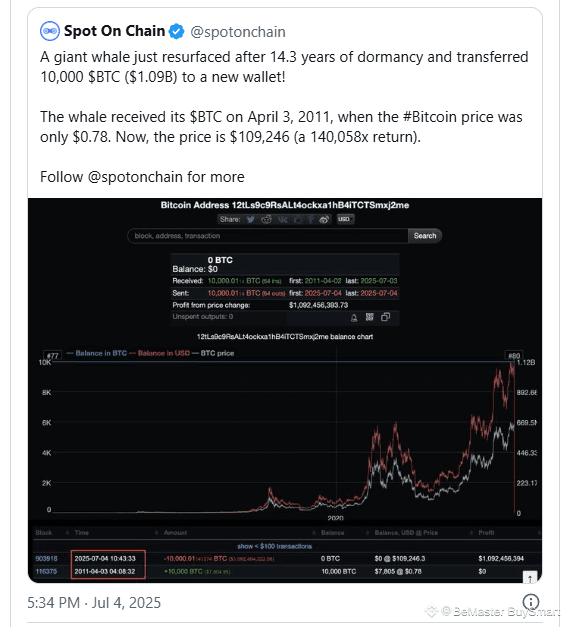The width and height of the screenshot is (568, 627).
Task: Sort transactions by Block column
Action: [x=44, y=533]
